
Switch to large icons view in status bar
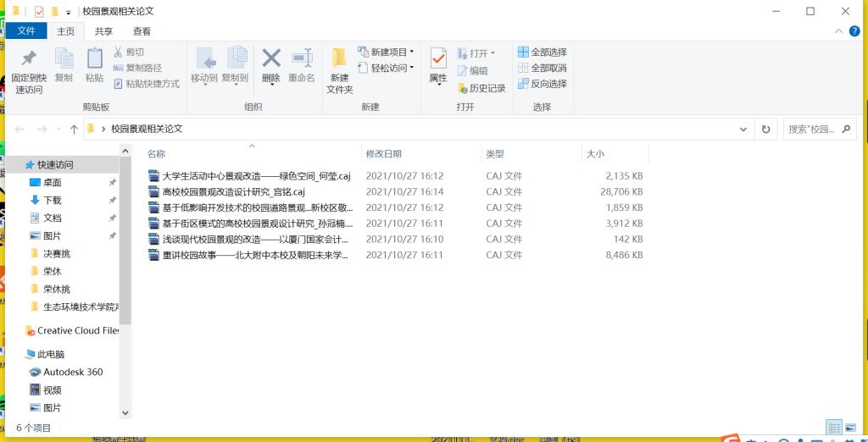(849, 428)
